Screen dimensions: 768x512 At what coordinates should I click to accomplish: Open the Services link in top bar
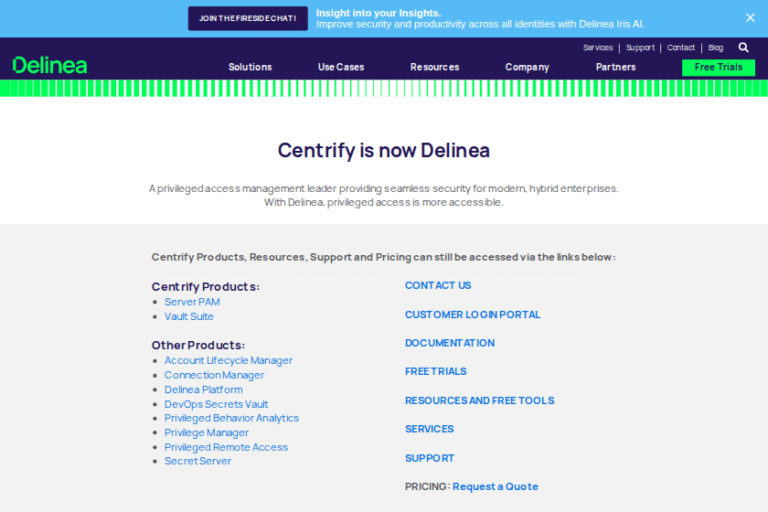(598, 48)
